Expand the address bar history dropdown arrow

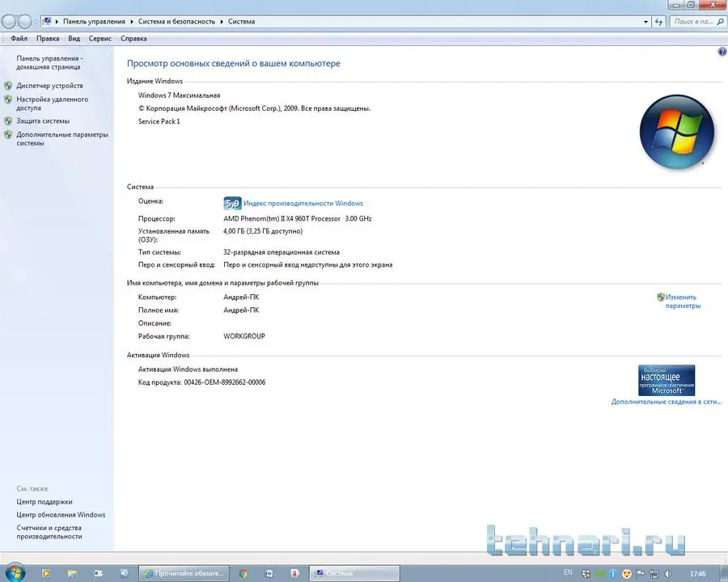(645, 21)
